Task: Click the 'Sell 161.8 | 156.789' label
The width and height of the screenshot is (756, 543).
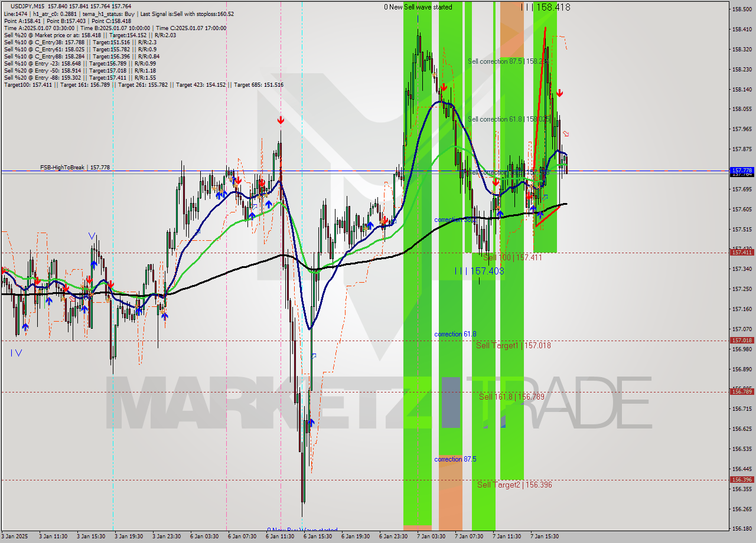Action: (x=511, y=397)
